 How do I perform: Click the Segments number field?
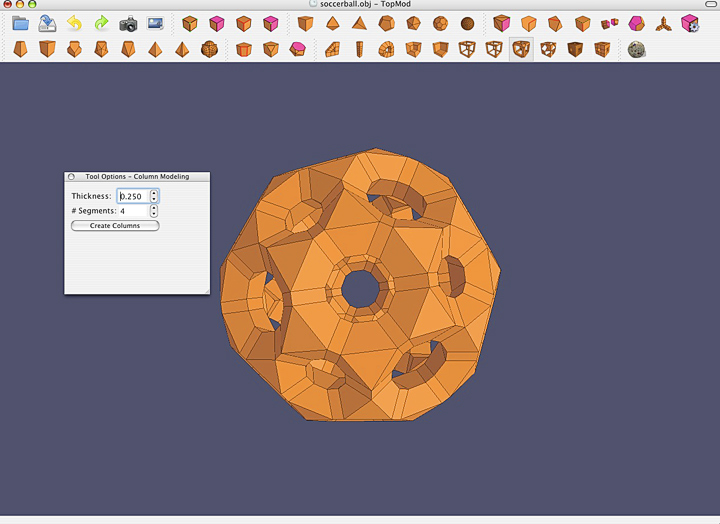click(x=132, y=211)
